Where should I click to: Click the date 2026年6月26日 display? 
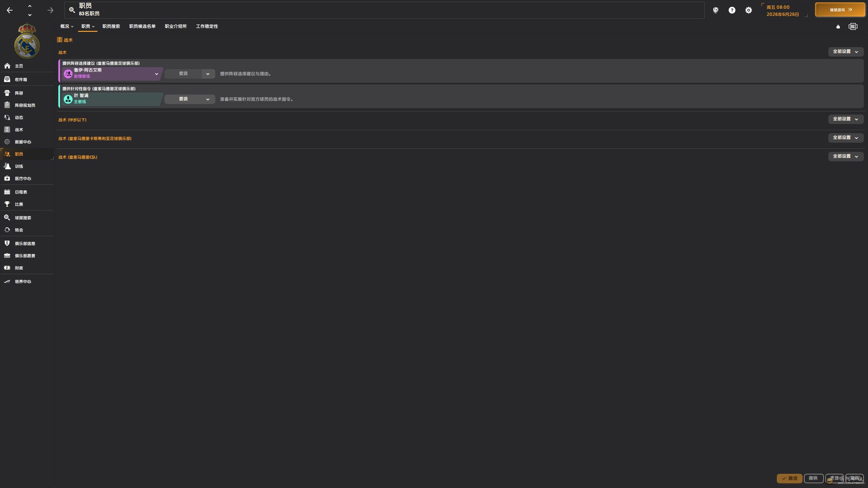click(x=783, y=15)
